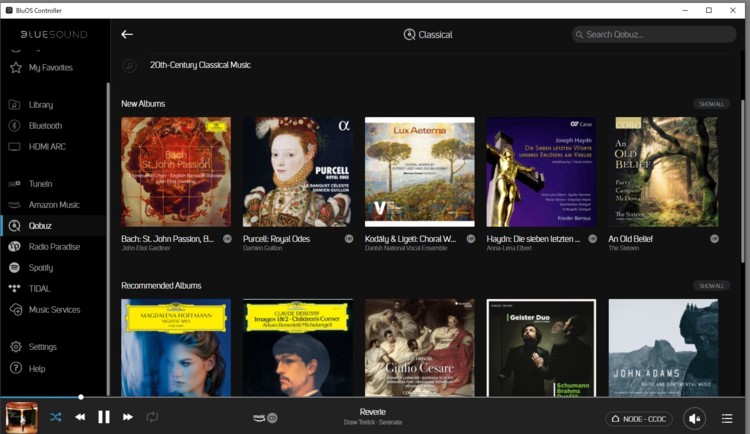Click the now playing album art
Viewport: 750px width, 434px height.
pyautogui.click(x=22, y=418)
